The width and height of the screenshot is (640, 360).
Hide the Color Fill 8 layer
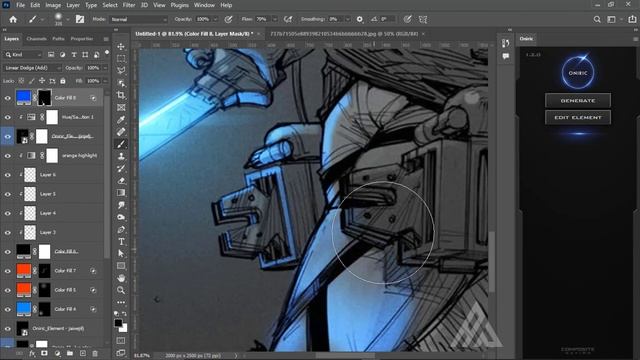pyautogui.click(x=7, y=98)
